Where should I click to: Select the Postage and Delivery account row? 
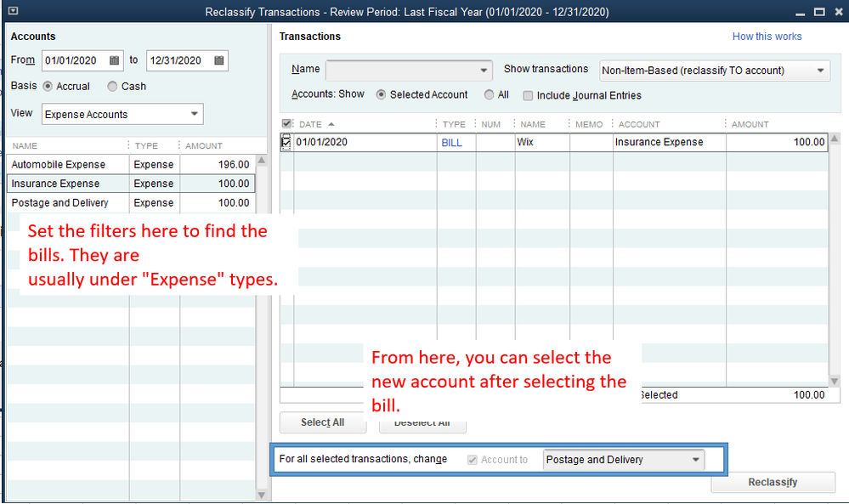pyautogui.click(x=131, y=203)
